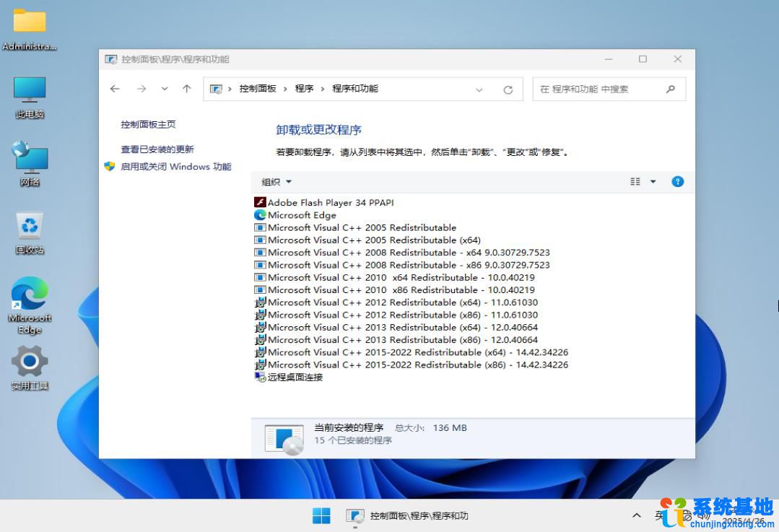
Task: Minimize the 程序和功能 window
Action: pos(609,59)
